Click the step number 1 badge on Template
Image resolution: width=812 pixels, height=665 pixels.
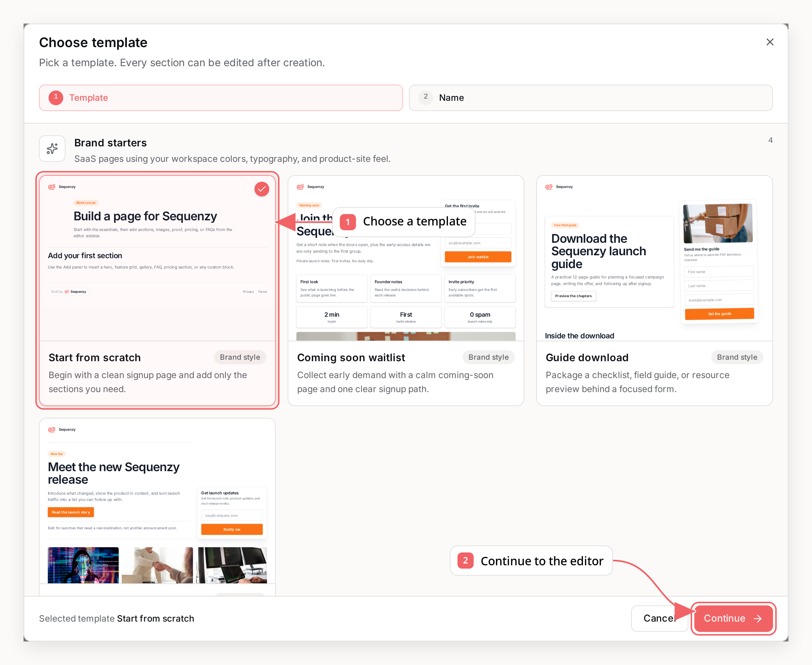coord(56,98)
